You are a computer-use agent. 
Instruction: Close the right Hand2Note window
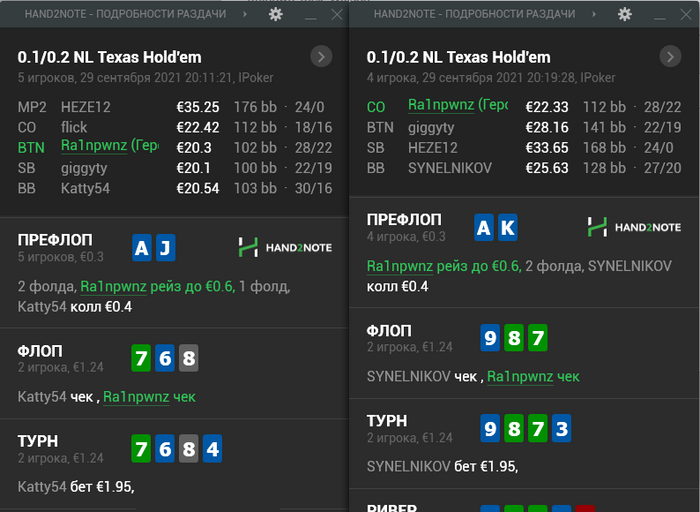[x=686, y=15]
